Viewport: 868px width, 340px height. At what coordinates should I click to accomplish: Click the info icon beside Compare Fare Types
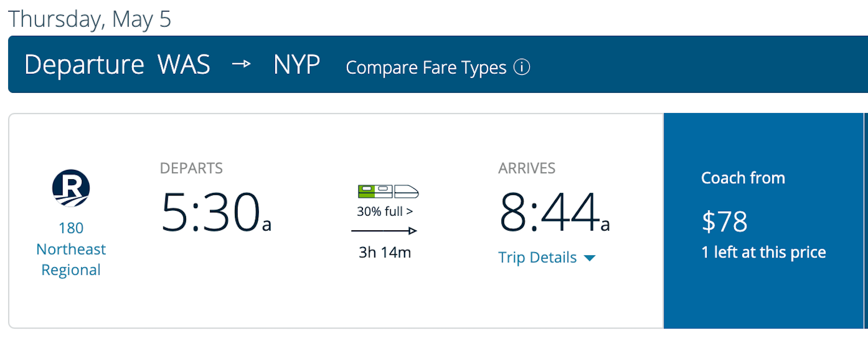tap(522, 67)
